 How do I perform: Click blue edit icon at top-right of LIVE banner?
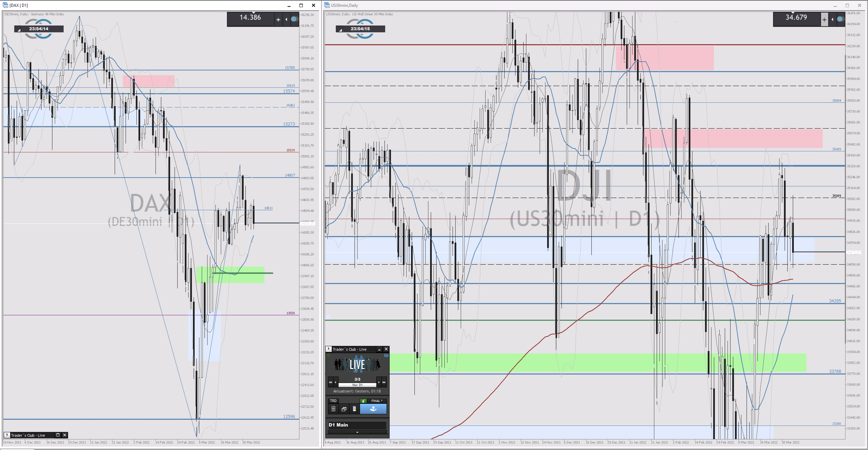click(386, 355)
